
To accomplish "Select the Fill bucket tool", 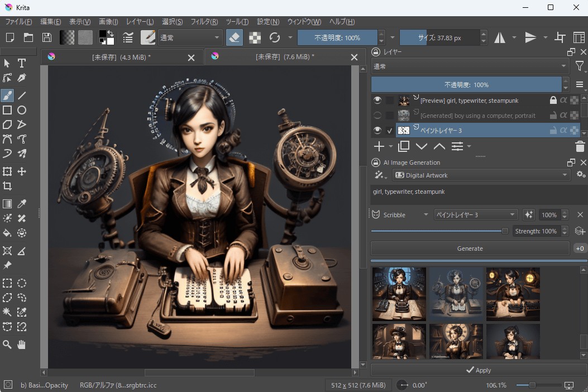I will [7, 233].
